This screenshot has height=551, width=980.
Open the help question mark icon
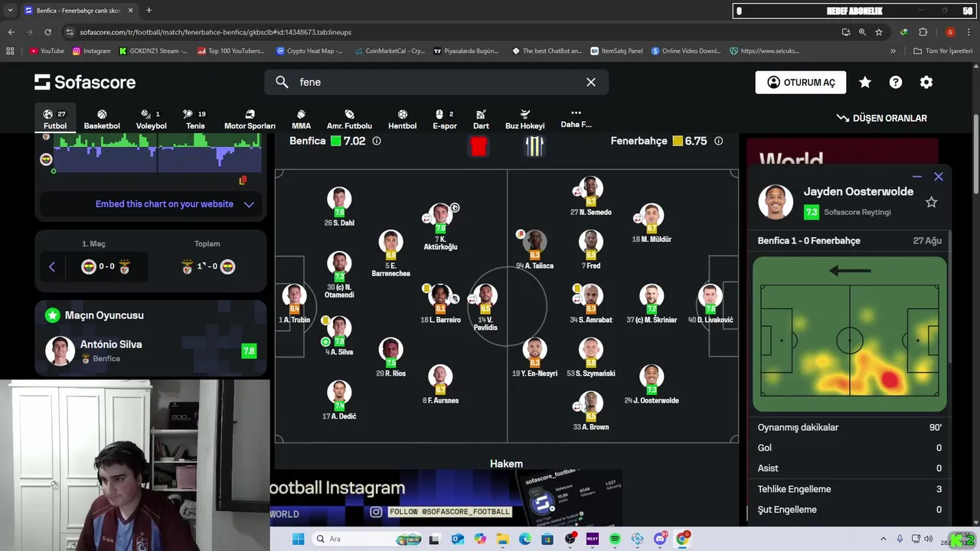click(x=895, y=82)
